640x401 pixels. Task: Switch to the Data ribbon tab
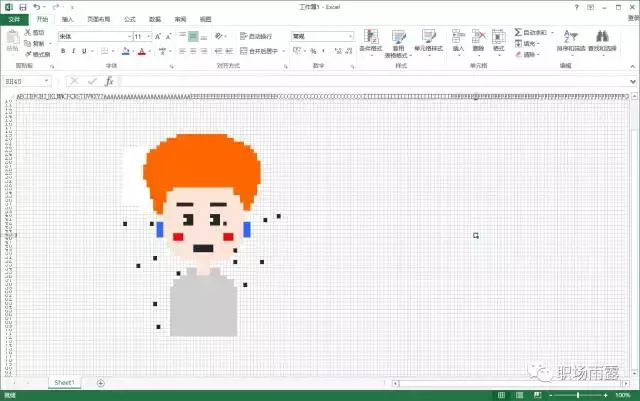(x=155, y=19)
